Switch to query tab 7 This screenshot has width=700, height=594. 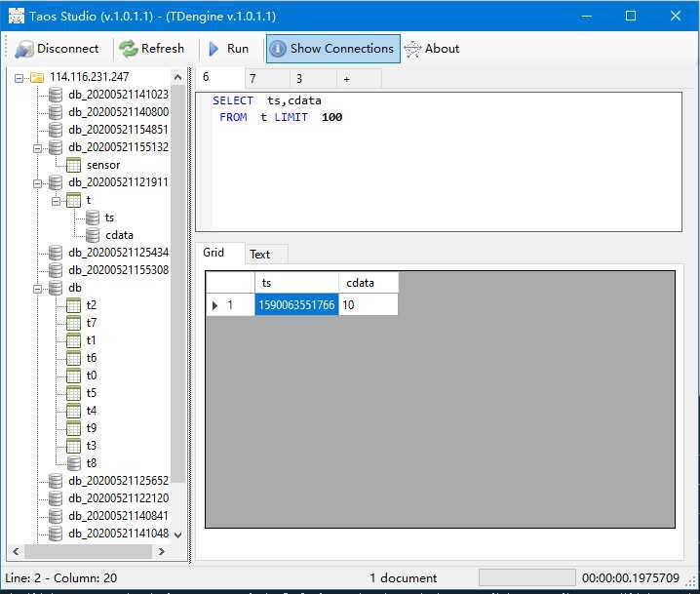pyautogui.click(x=268, y=79)
